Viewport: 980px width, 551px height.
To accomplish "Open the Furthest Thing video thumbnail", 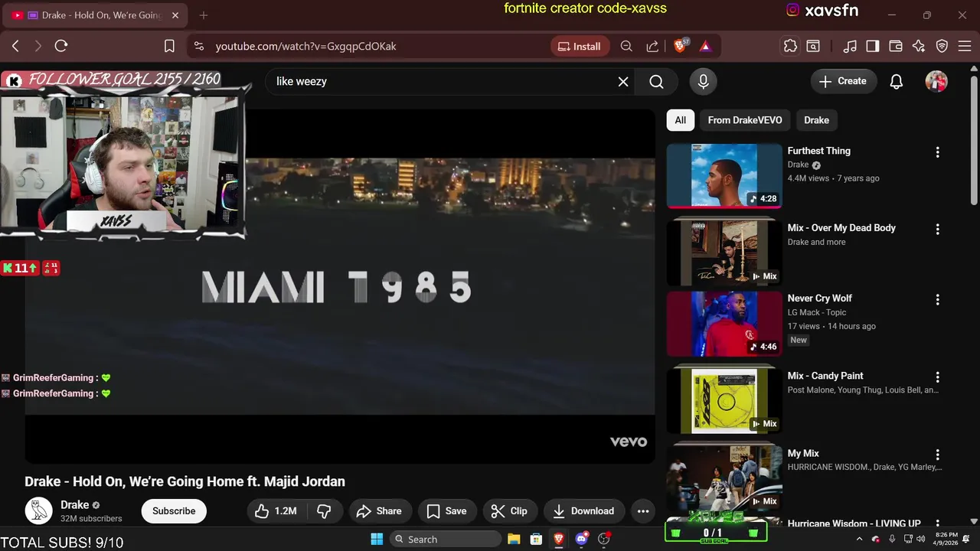I will (724, 176).
